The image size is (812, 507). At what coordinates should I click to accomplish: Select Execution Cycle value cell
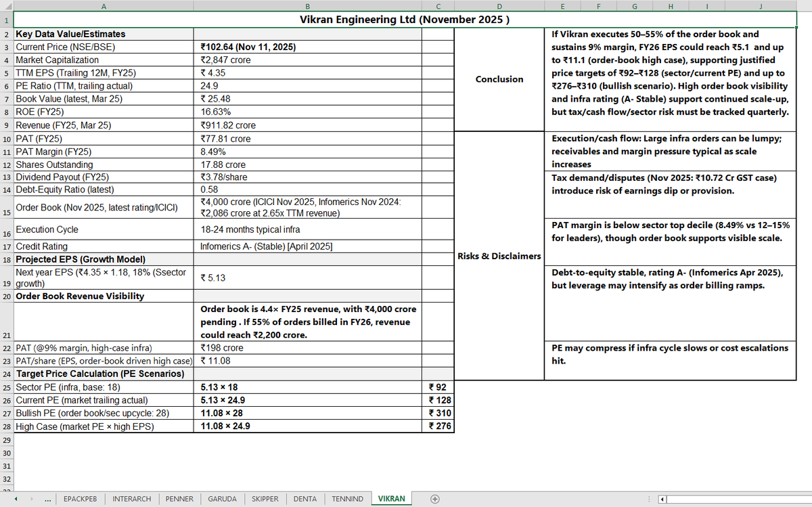307,230
